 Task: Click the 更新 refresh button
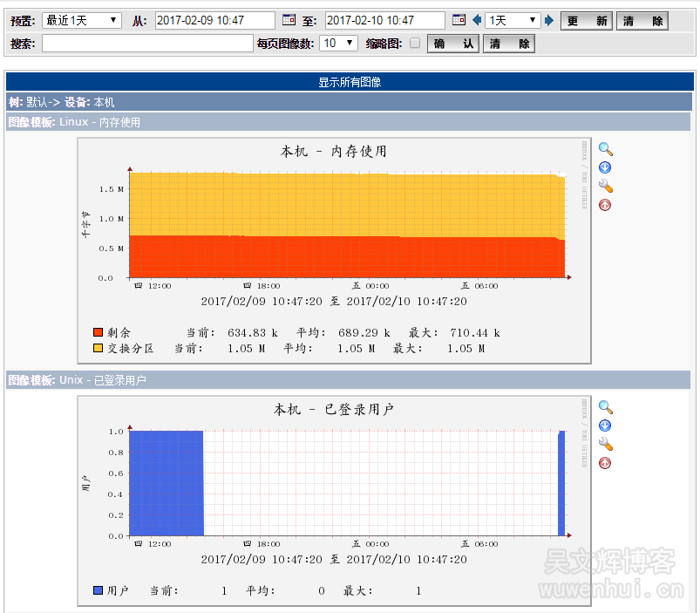(x=586, y=21)
